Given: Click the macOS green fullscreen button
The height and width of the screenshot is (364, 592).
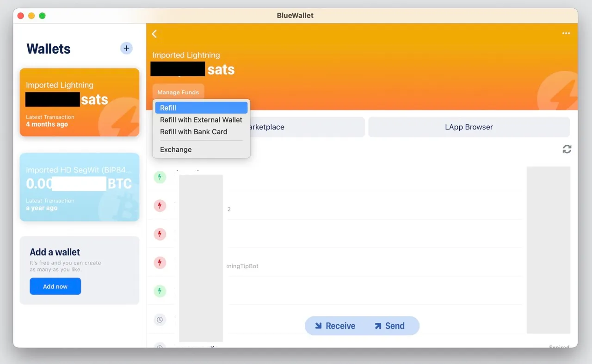Looking at the screenshot, I should pyautogui.click(x=42, y=16).
